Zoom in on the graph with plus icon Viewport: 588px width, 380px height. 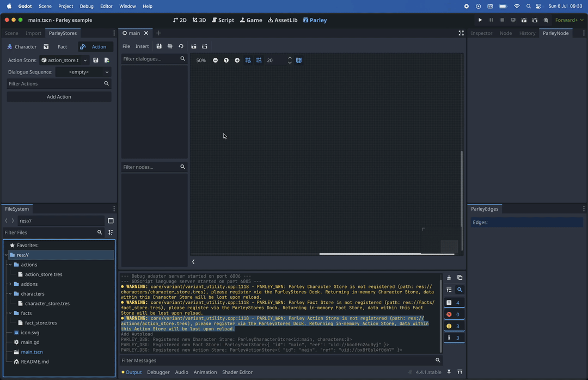(x=237, y=60)
